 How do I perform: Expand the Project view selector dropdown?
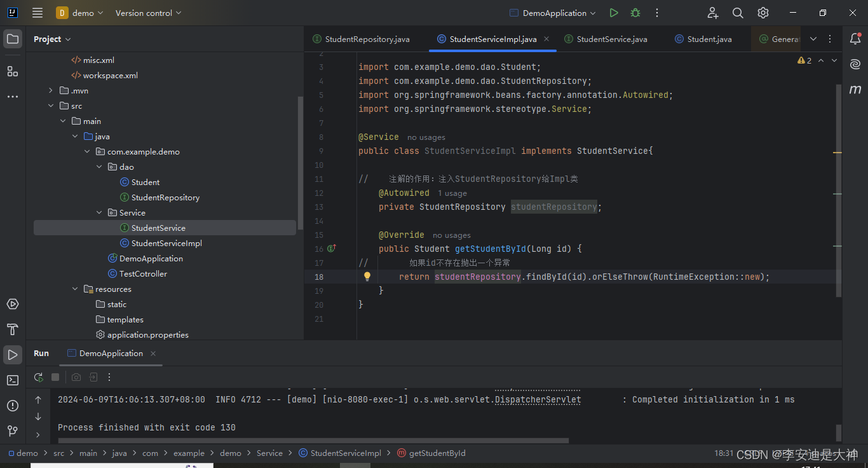[x=52, y=39]
